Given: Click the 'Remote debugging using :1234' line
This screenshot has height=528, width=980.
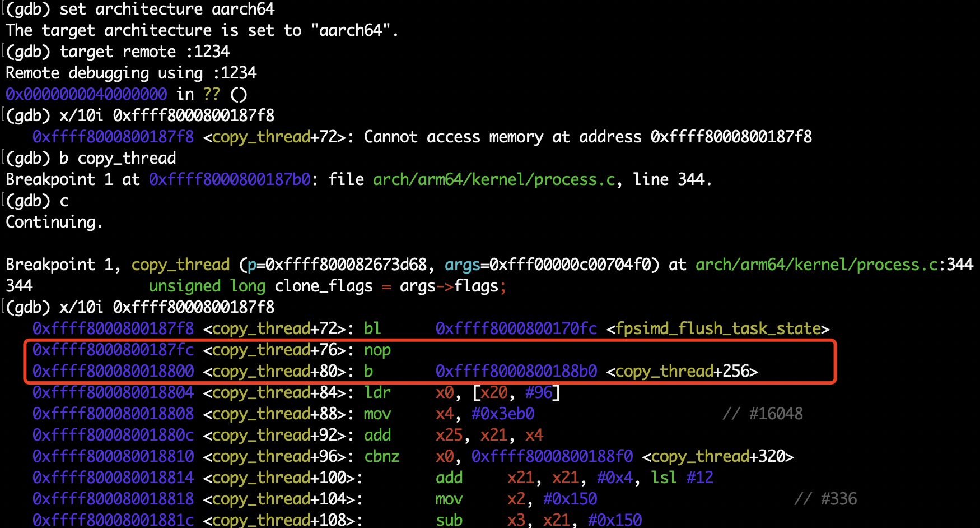Looking at the screenshot, I should [131, 73].
